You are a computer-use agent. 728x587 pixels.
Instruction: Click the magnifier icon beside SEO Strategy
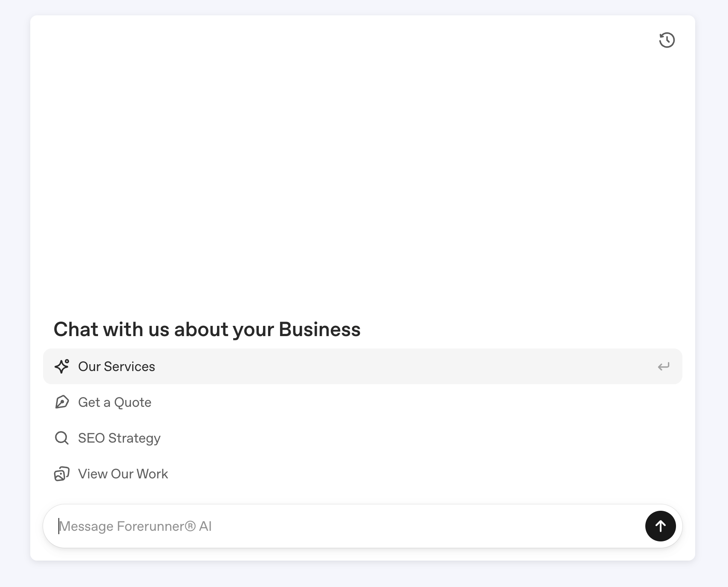pos(62,438)
